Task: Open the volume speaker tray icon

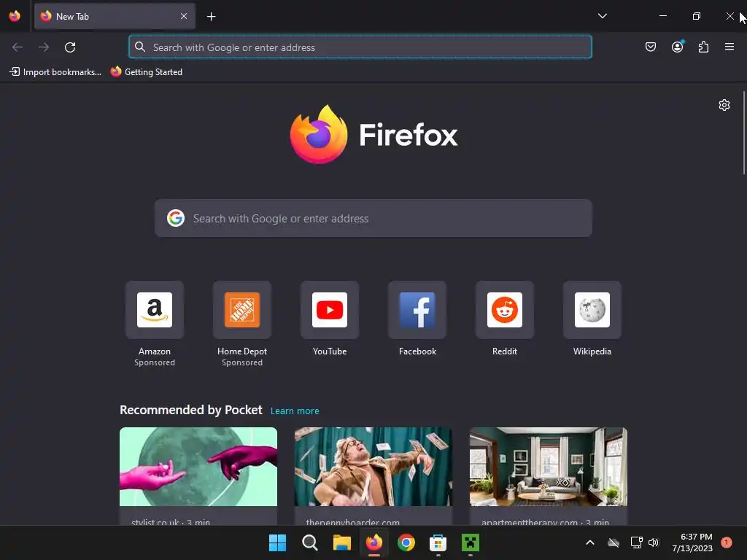Action: click(x=654, y=542)
